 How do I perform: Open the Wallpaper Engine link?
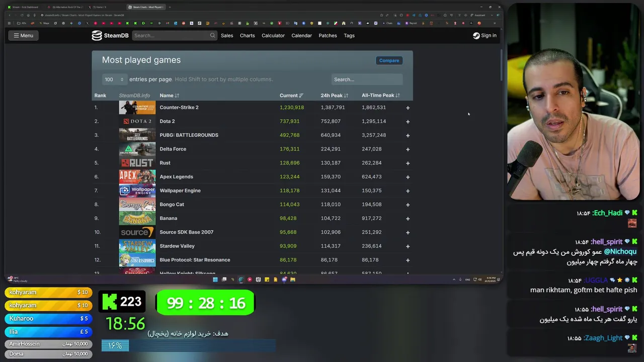click(x=180, y=191)
